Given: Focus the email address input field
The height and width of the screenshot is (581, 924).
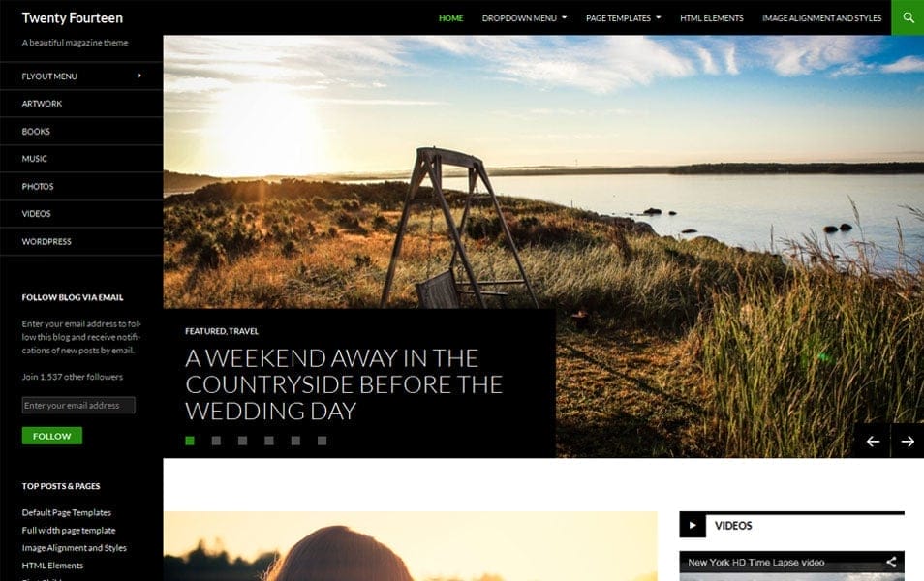Looking at the screenshot, I should [x=78, y=405].
